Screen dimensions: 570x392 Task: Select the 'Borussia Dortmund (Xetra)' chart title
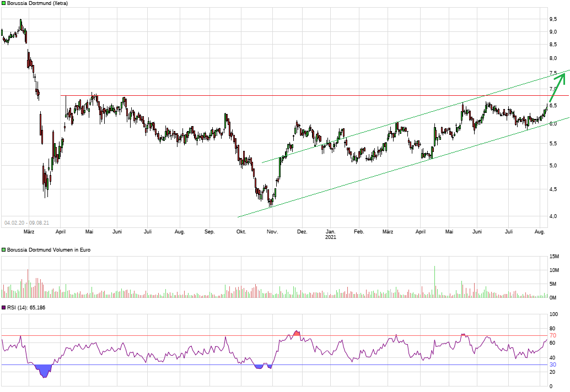click(x=37, y=3)
